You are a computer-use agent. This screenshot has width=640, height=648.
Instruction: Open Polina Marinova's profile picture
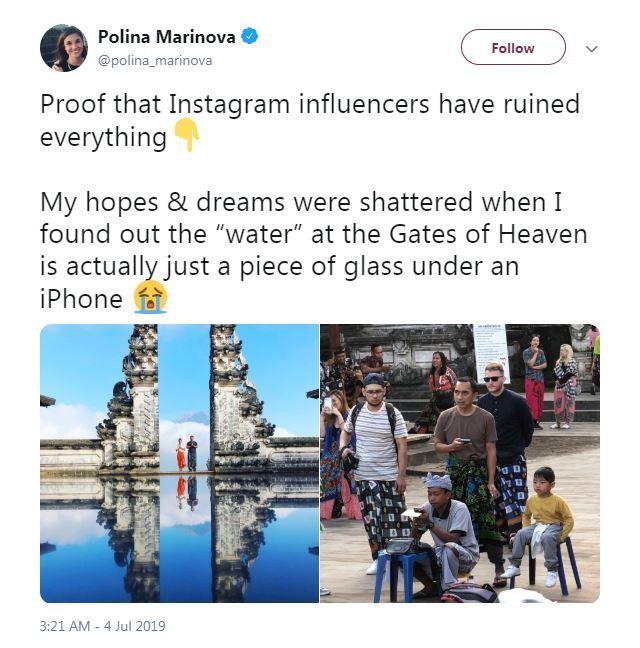pos(64,48)
